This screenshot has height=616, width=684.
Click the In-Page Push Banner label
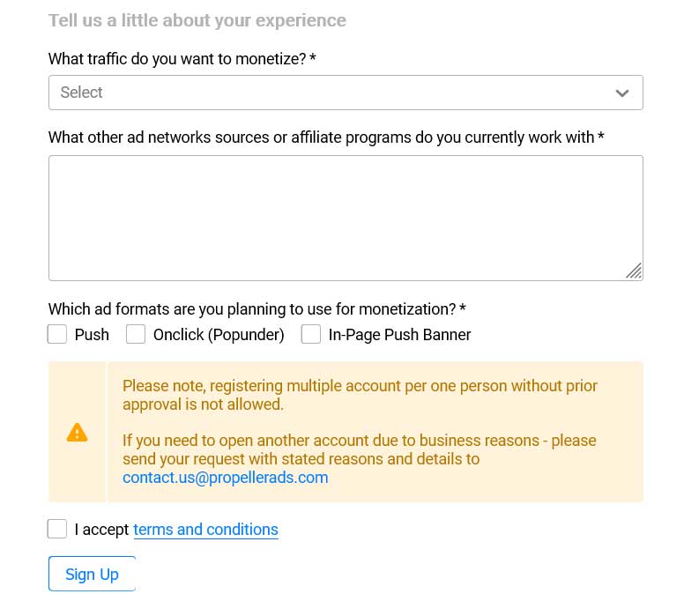399,335
